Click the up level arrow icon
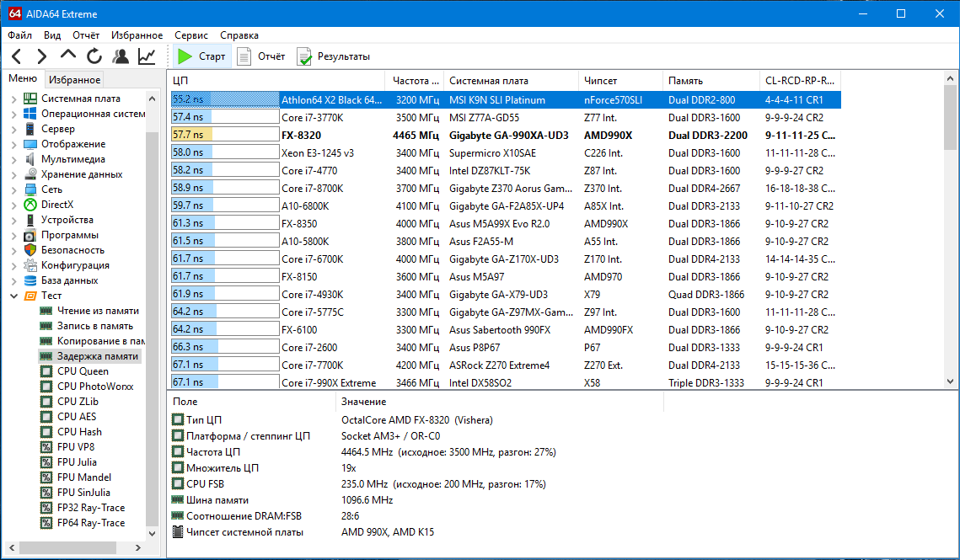The image size is (960, 560). pyautogui.click(x=68, y=56)
